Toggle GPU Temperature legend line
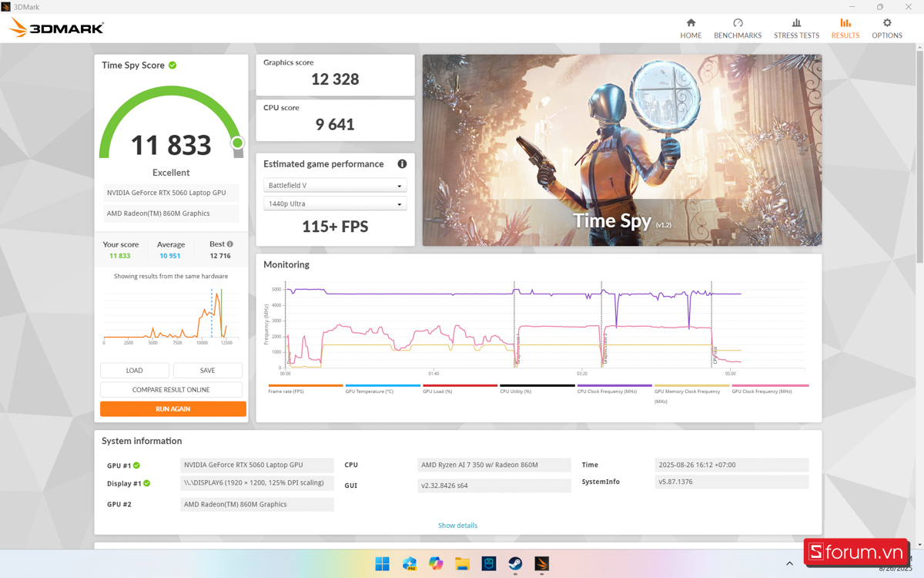The image size is (924, 578). (x=383, y=389)
